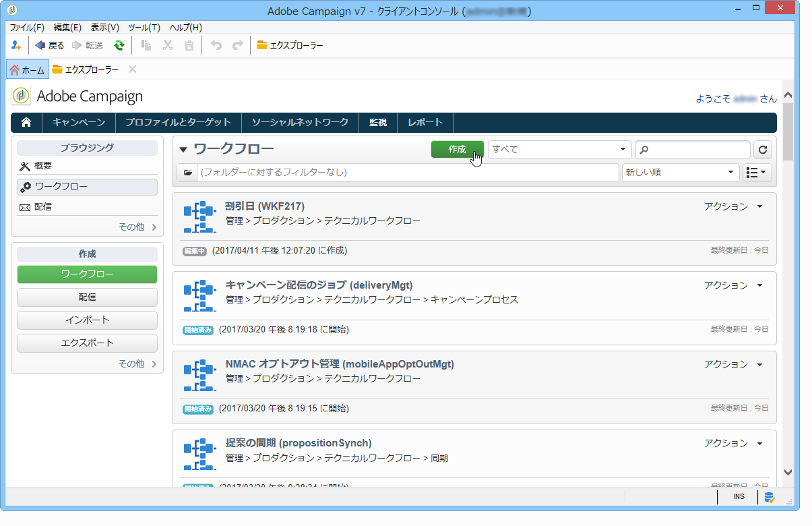Screen dimensions: 812x526
Task: Open the レポート navigation tab
Action: tap(425, 122)
